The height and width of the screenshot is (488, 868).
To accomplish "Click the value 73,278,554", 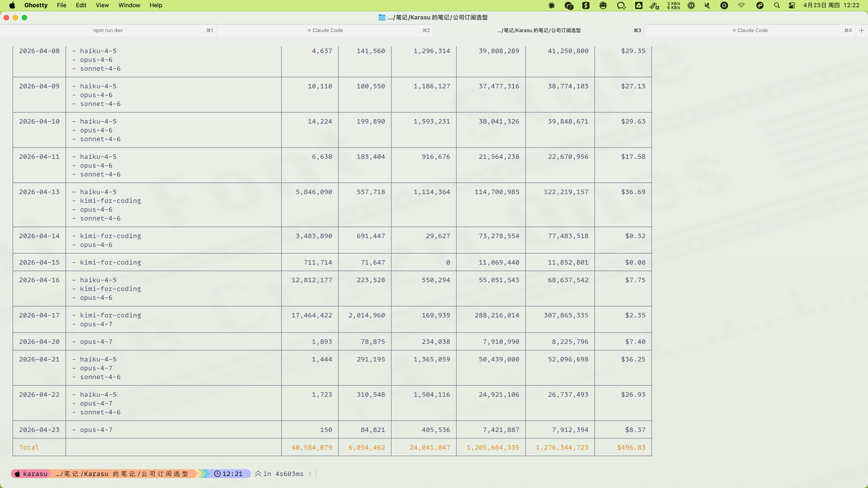I will [x=499, y=236].
